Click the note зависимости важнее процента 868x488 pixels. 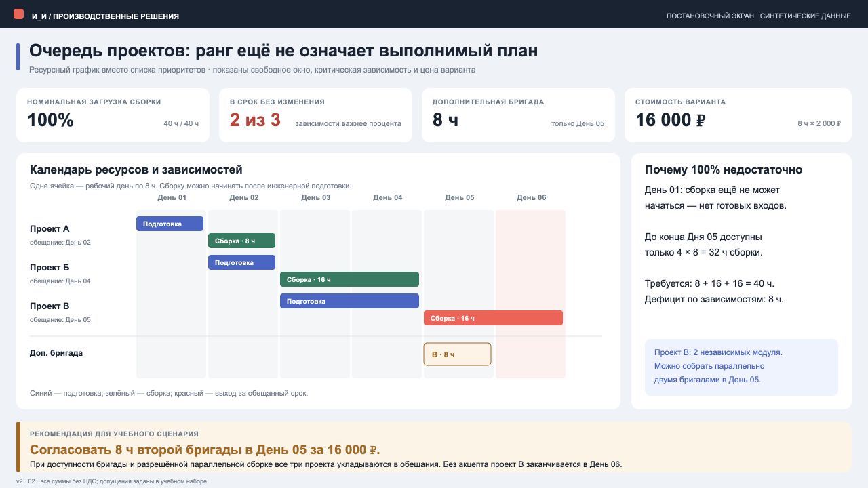click(x=348, y=123)
